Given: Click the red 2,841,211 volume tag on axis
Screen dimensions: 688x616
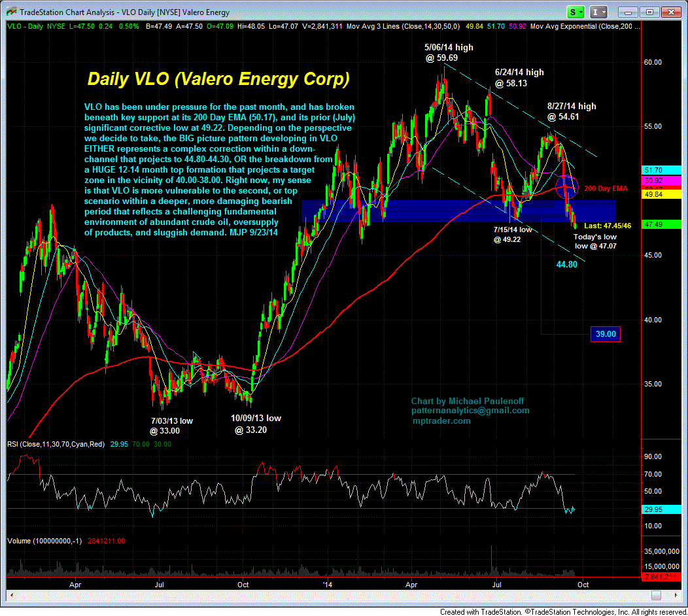Looking at the screenshot, I should point(662,577).
